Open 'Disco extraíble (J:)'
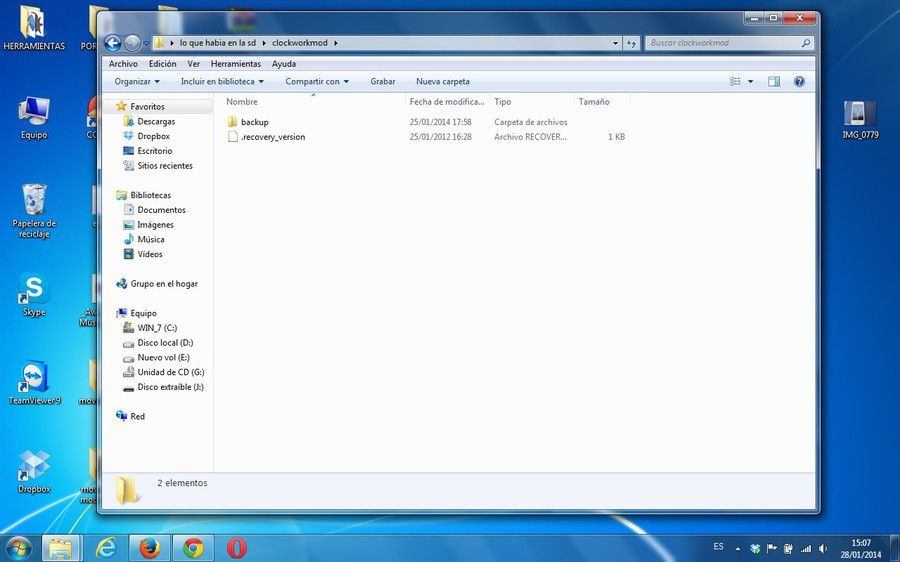 click(170, 387)
